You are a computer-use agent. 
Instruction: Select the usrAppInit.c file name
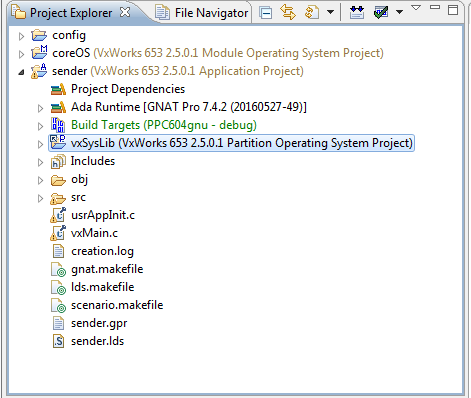(103, 215)
